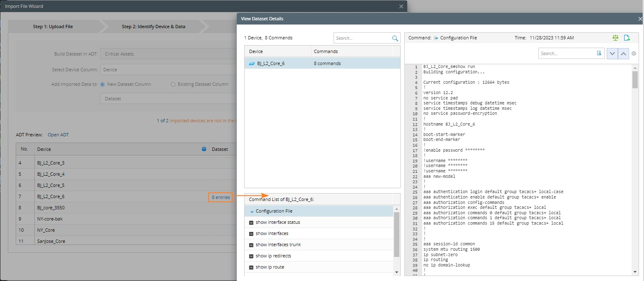Viewport: 644px width, 281px height.
Task: Open the 8 entries dataset link
Action: (221, 198)
